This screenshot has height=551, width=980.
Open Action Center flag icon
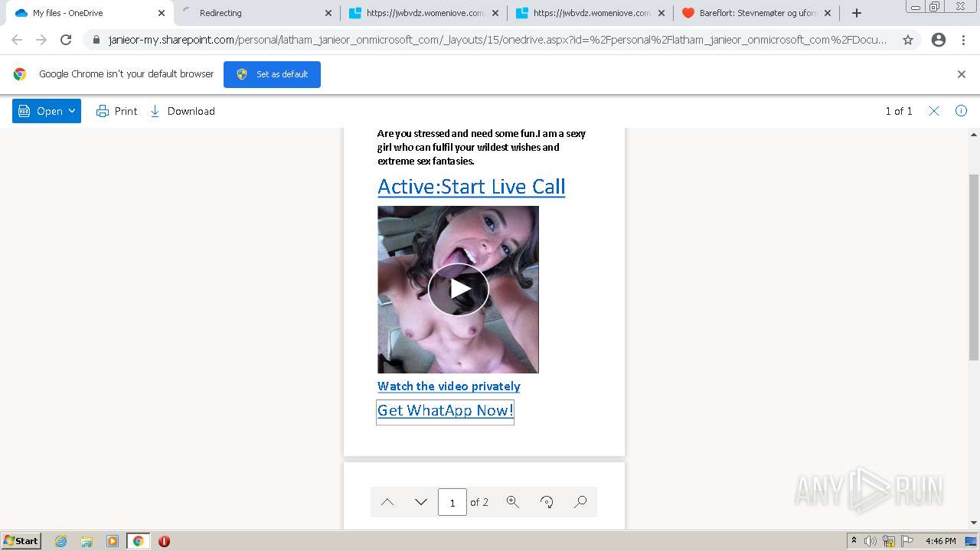907,541
